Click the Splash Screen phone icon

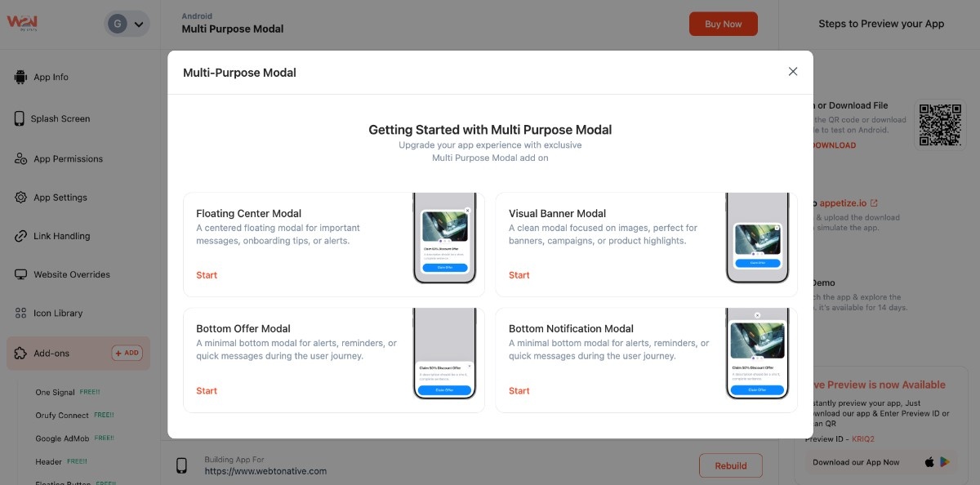point(20,118)
